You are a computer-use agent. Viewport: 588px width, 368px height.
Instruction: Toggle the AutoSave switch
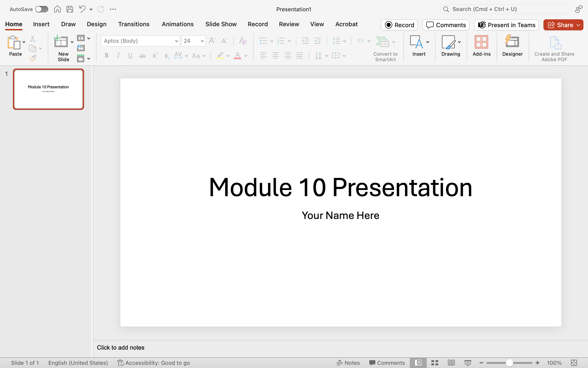(42, 9)
